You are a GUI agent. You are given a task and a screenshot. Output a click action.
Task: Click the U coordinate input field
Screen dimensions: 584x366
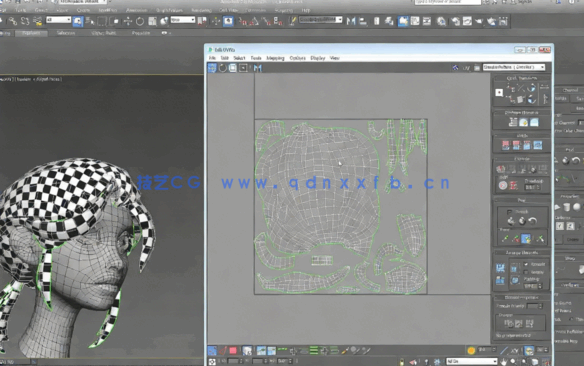[x=234, y=361]
